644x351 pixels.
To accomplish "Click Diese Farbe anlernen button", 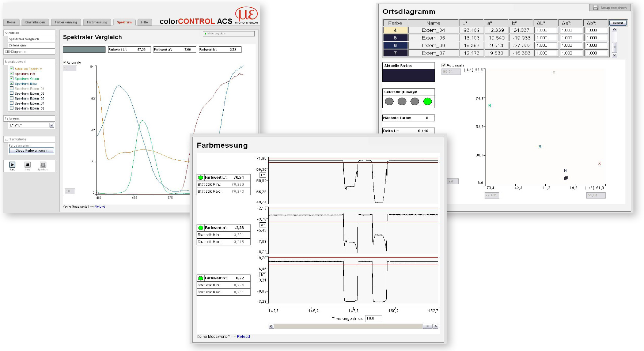I will tap(31, 151).
